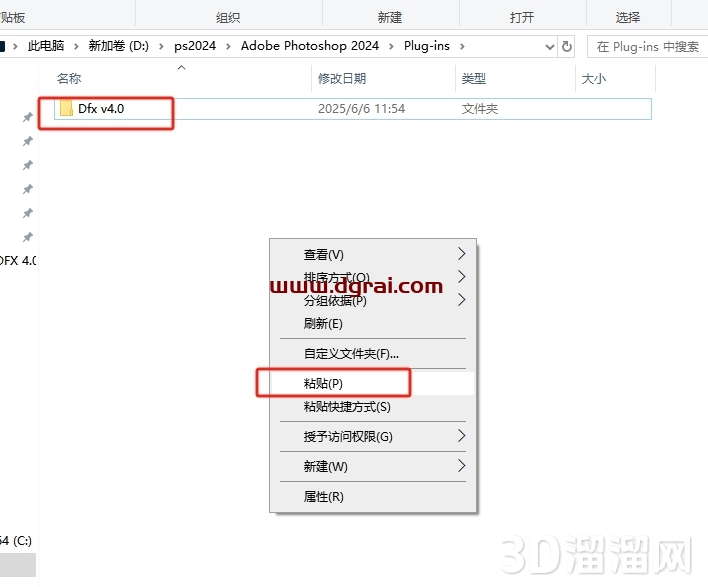
Task: Select the DFX 4.0 item in navigation pane
Action: pyautogui.click(x=18, y=261)
